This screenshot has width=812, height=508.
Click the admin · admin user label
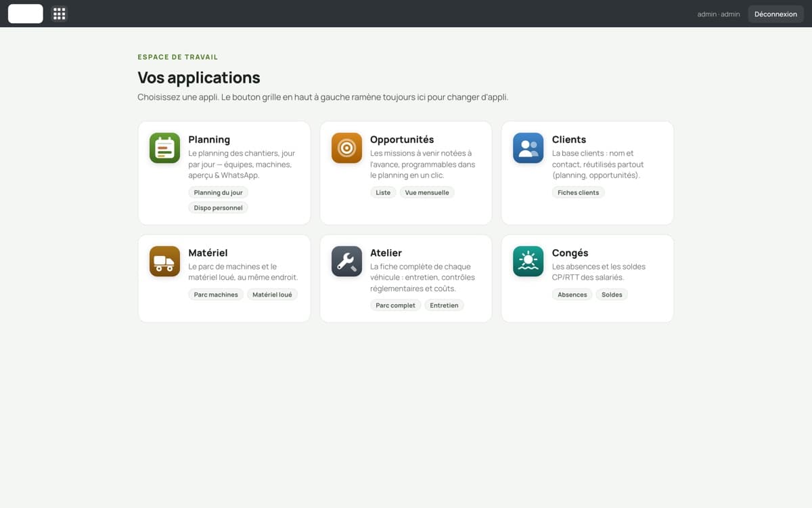point(719,14)
